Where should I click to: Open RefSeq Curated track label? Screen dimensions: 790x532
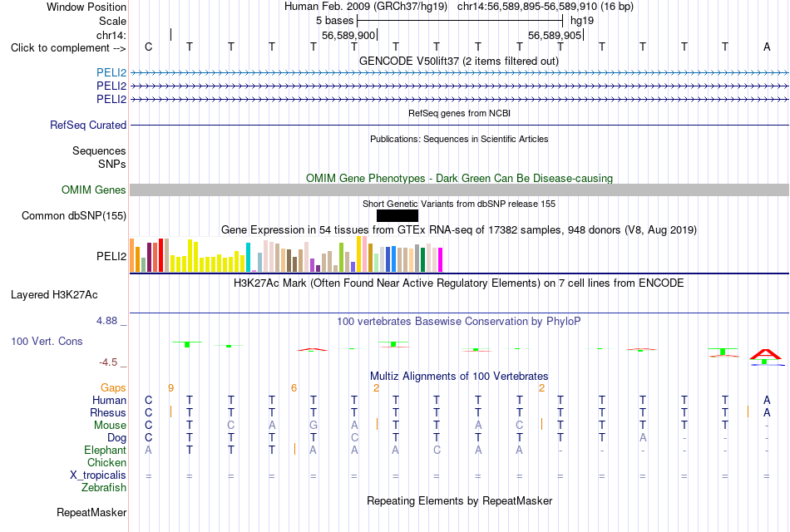pos(88,125)
